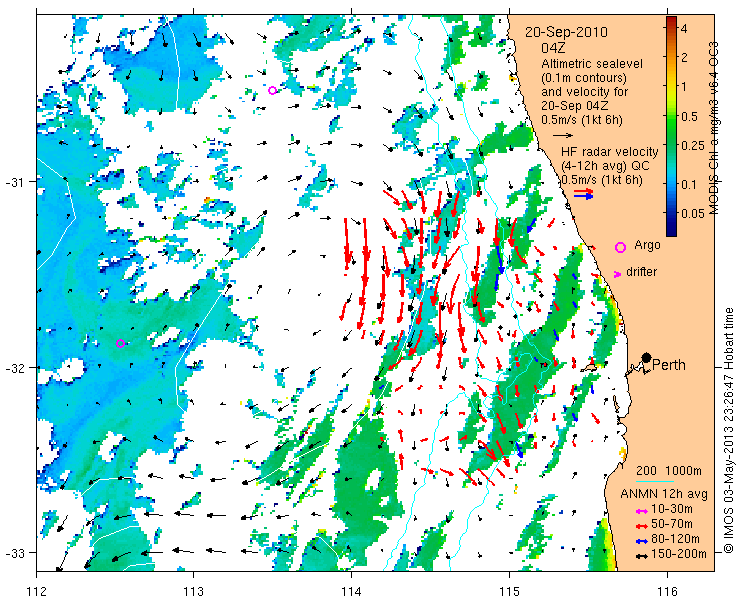The width and height of the screenshot is (740, 600).
Task: Click the colorbar tick label '0.05'
Action: coord(693,213)
